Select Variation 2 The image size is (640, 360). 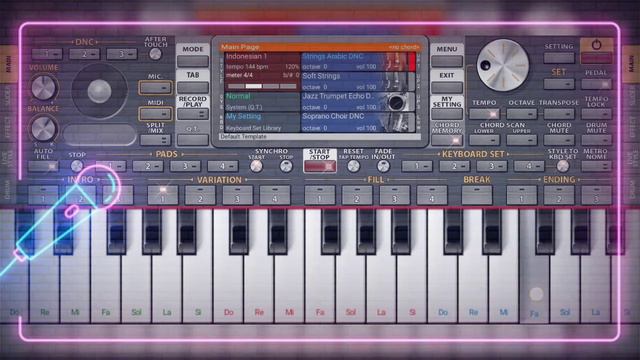[x=200, y=195]
